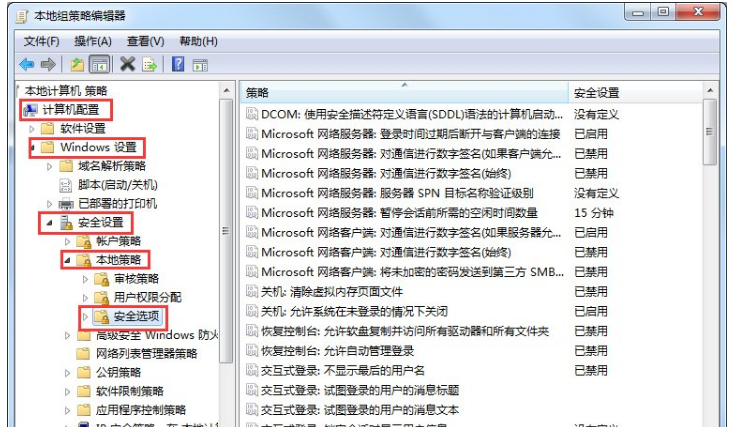Image resolution: width=731 pixels, height=427 pixels.
Task: Select policy 恢复控制台: 允许软盘复制并访问所有驱动器和所有文件夹
Action: coord(405,331)
